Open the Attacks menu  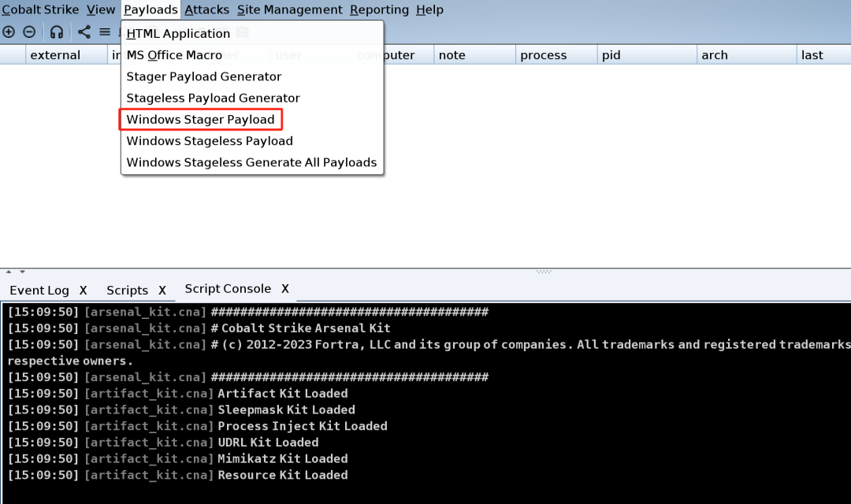click(206, 9)
